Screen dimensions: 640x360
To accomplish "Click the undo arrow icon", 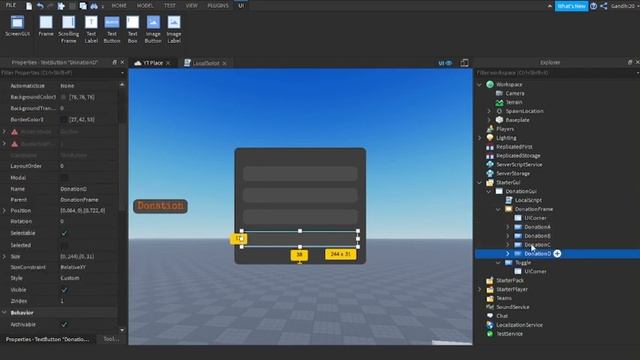I will [x=40, y=6].
